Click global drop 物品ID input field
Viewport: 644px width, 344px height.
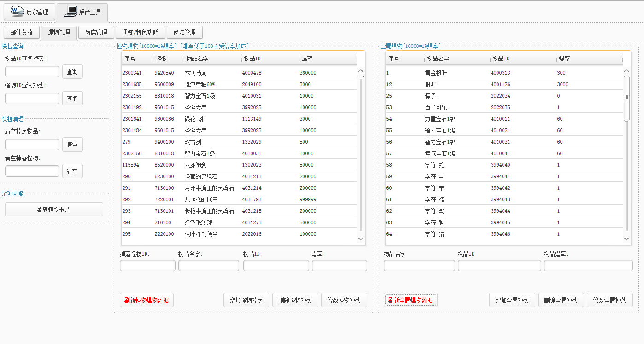point(499,265)
